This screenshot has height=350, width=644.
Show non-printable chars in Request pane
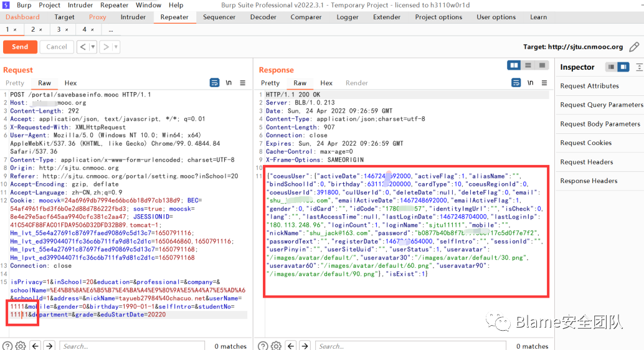click(x=229, y=83)
